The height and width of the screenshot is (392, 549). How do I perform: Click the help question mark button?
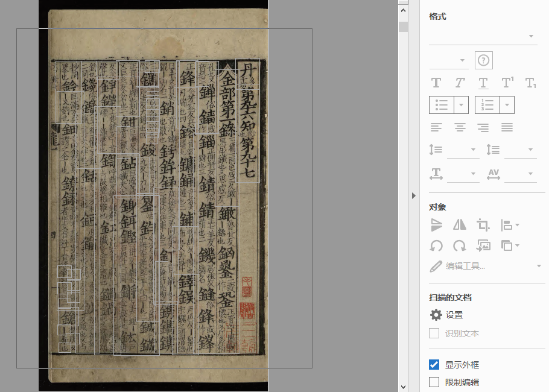point(484,60)
